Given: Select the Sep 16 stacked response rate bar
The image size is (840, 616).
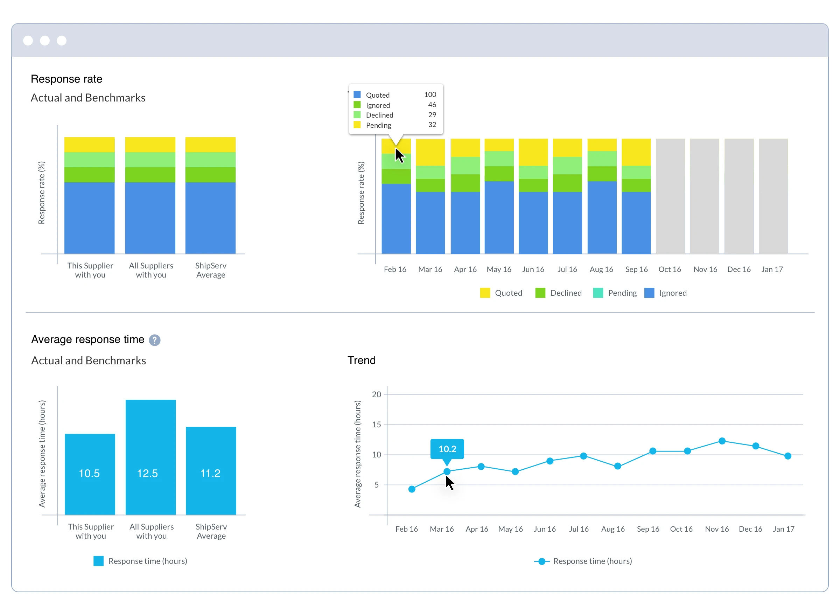Looking at the screenshot, I should pyautogui.click(x=636, y=196).
